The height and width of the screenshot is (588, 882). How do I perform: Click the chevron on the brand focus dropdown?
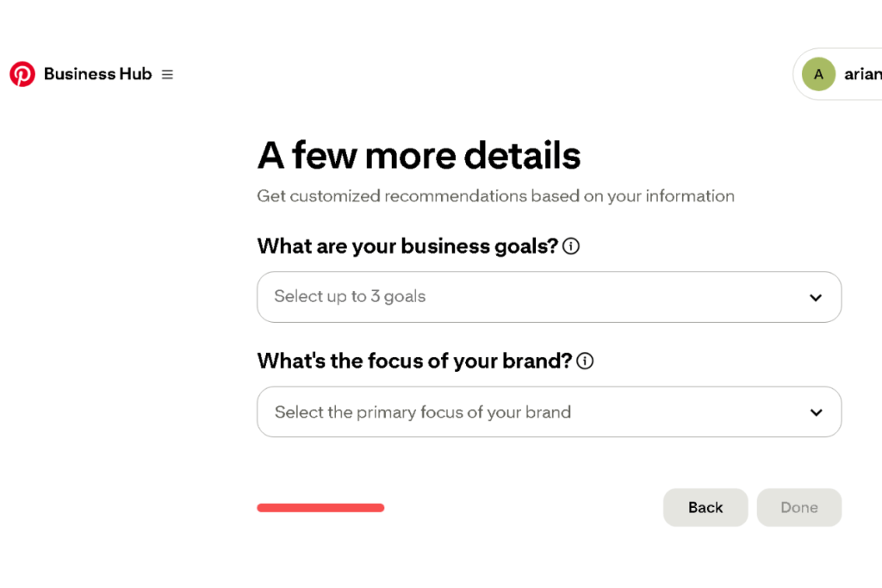(815, 412)
